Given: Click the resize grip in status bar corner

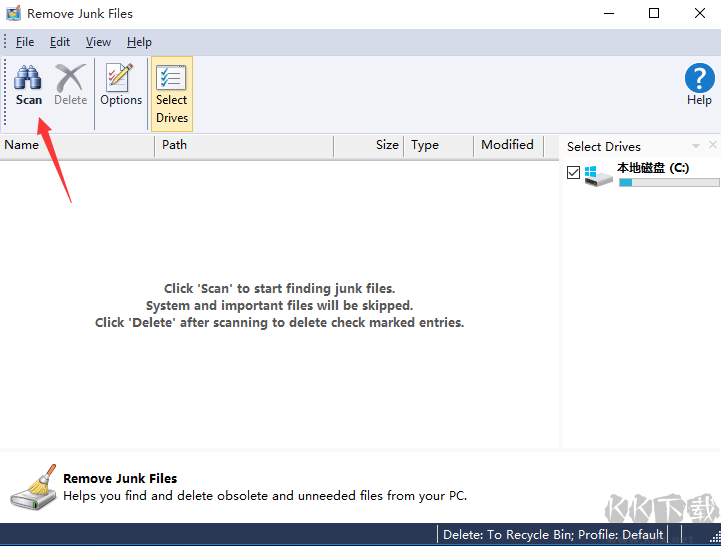Looking at the screenshot, I should 715,537.
